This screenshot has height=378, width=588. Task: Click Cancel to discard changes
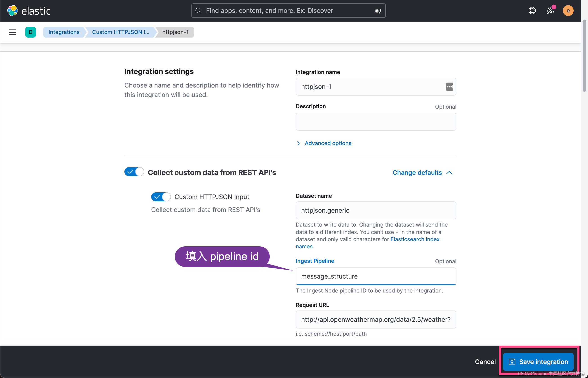485,361
